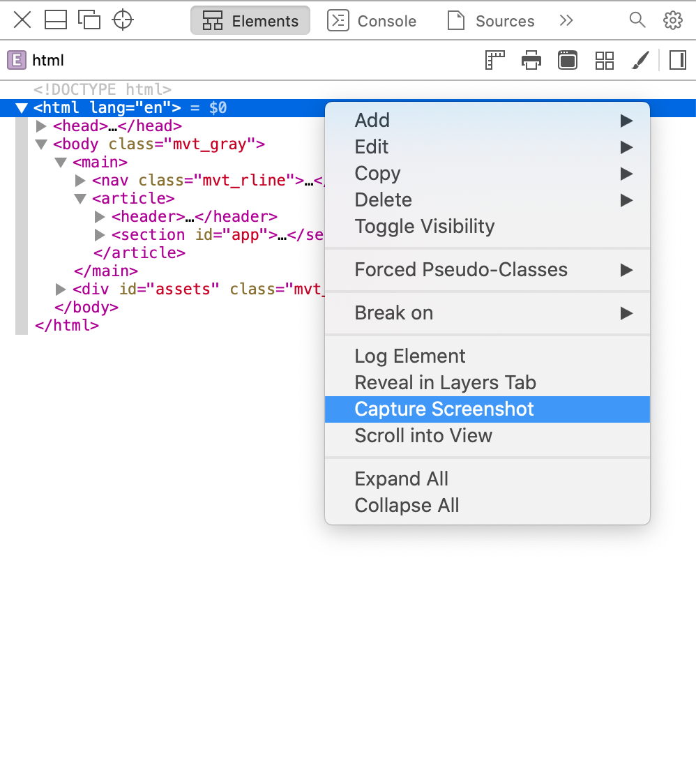This screenshot has width=696, height=784.
Task: Select the closing </article> tag
Action: (x=139, y=253)
